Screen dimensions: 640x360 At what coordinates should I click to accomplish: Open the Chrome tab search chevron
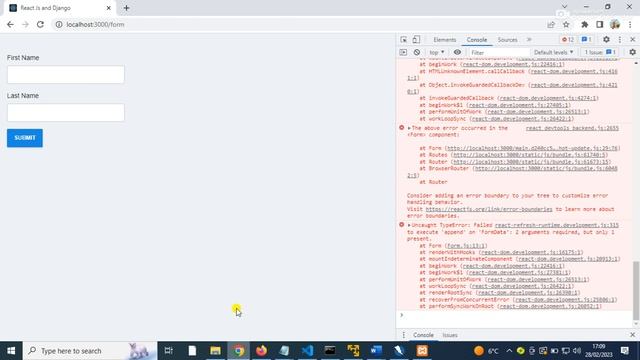pyautogui.click(x=564, y=7)
